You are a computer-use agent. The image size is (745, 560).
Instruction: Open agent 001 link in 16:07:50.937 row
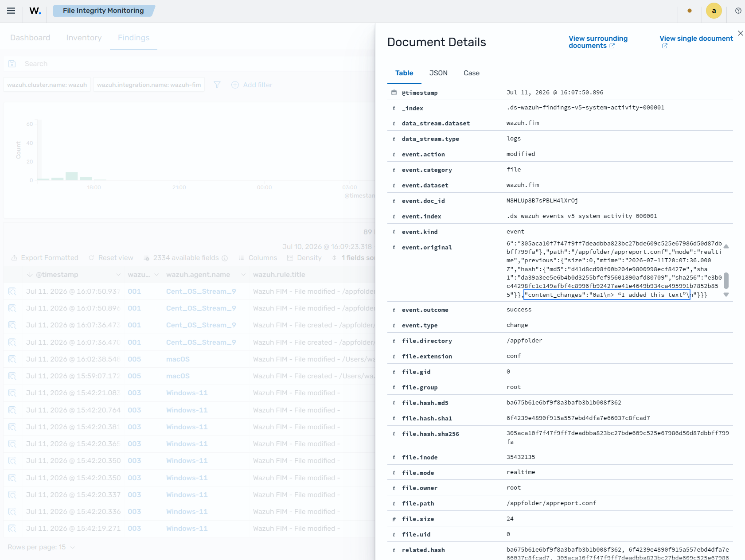(x=134, y=292)
